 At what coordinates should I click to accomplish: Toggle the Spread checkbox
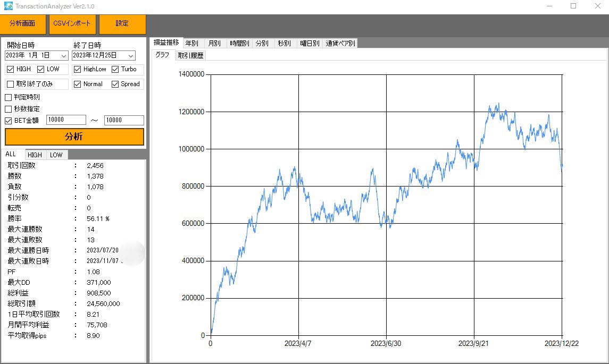115,84
